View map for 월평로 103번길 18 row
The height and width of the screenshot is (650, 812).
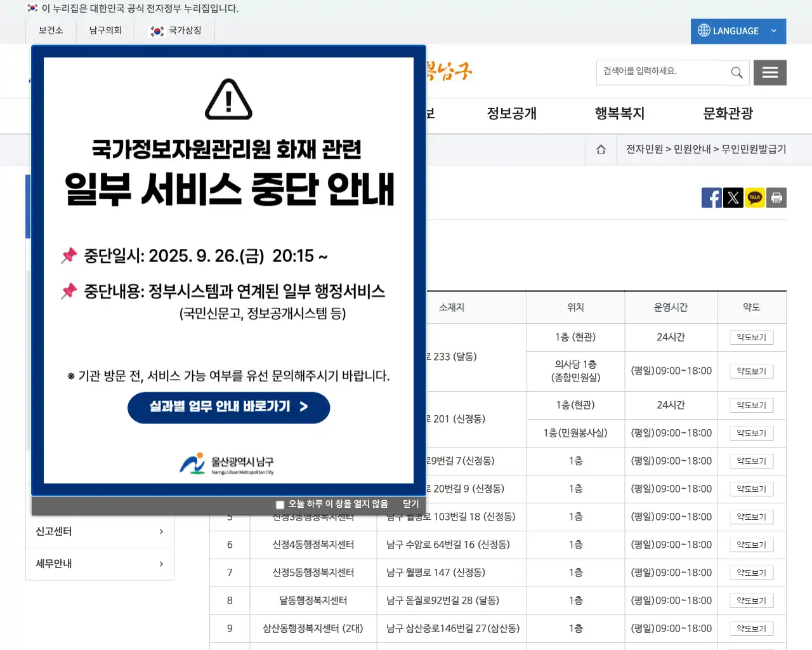coord(751,517)
